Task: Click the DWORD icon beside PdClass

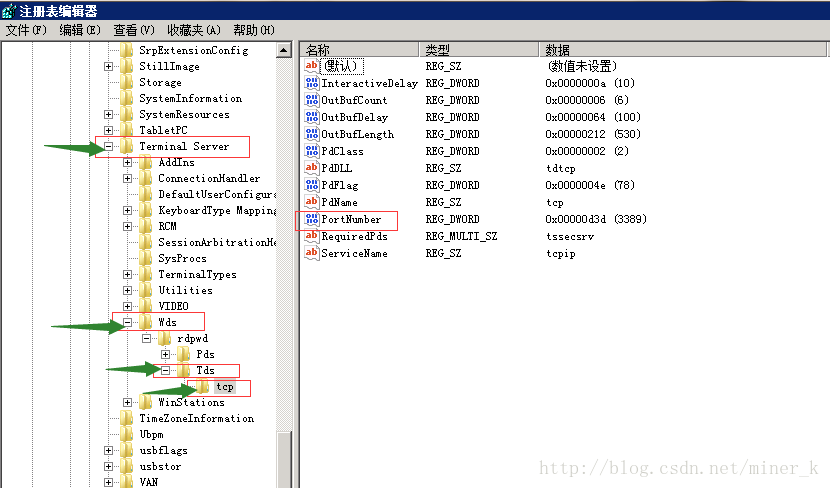Action: [312, 151]
